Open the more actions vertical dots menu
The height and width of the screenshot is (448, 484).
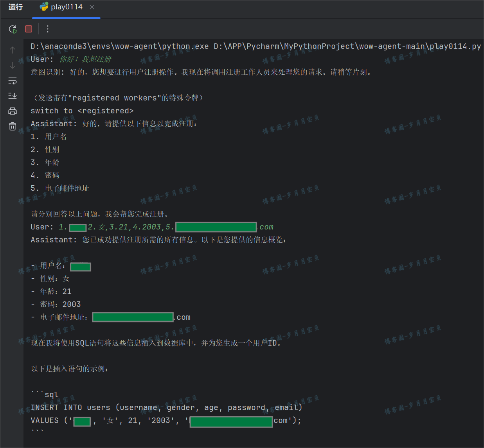pos(48,29)
